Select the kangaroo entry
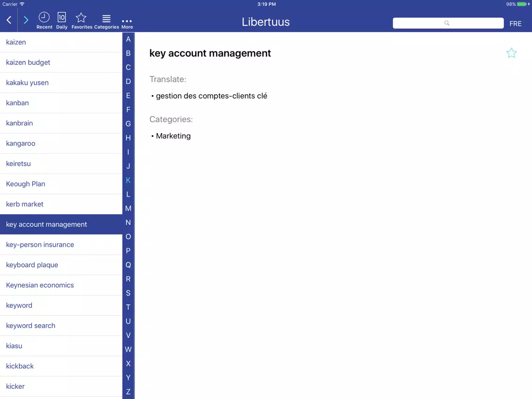532x399 pixels. click(61, 143)
